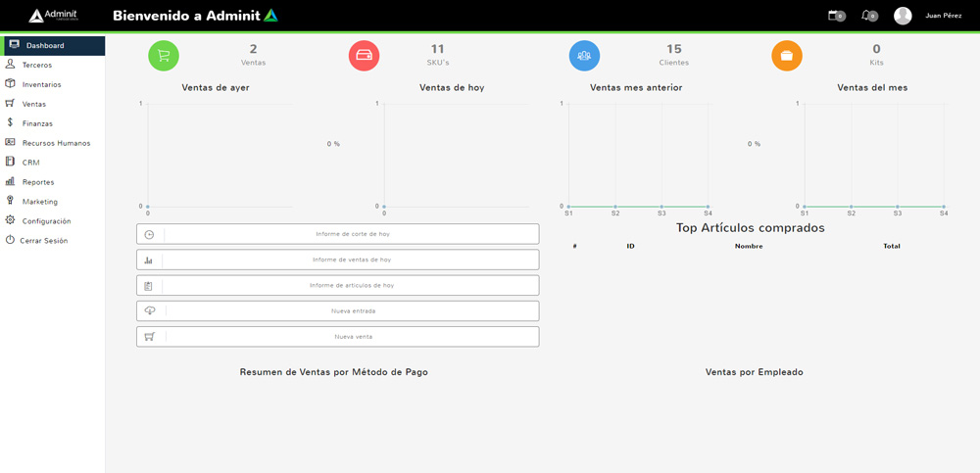Open the notifications bell icon
Viewport: 980px width, 473px height.
tap(867, 16)
